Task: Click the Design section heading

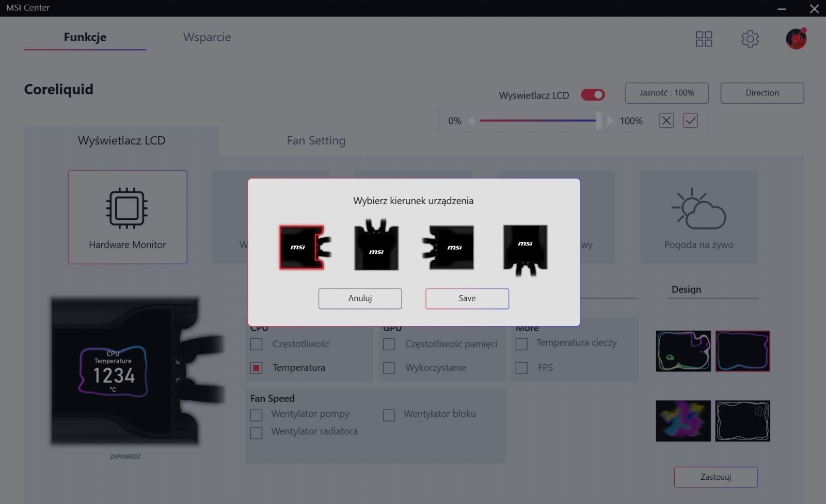Action: click(x=686, y=289)
